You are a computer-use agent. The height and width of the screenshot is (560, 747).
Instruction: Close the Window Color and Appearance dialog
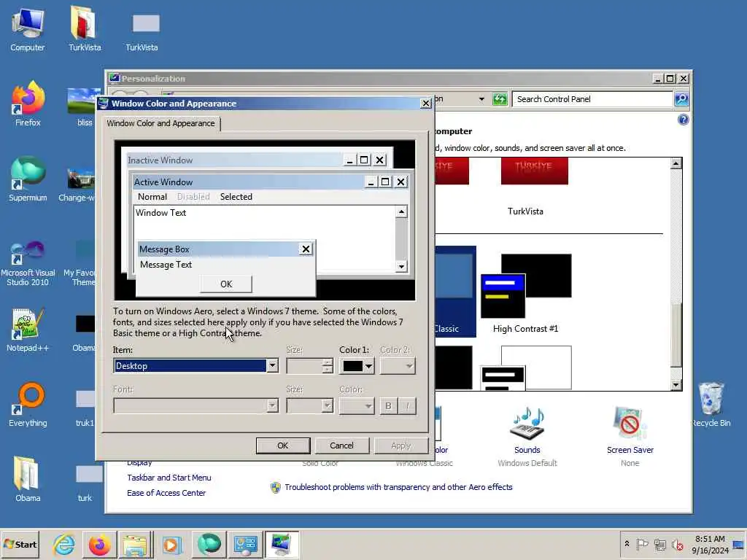(425, 104)
